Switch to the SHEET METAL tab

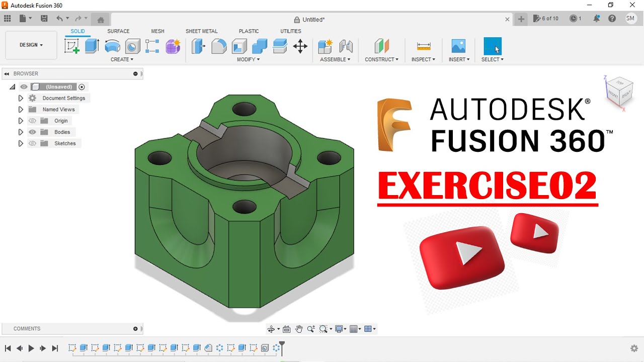(202, 31)
